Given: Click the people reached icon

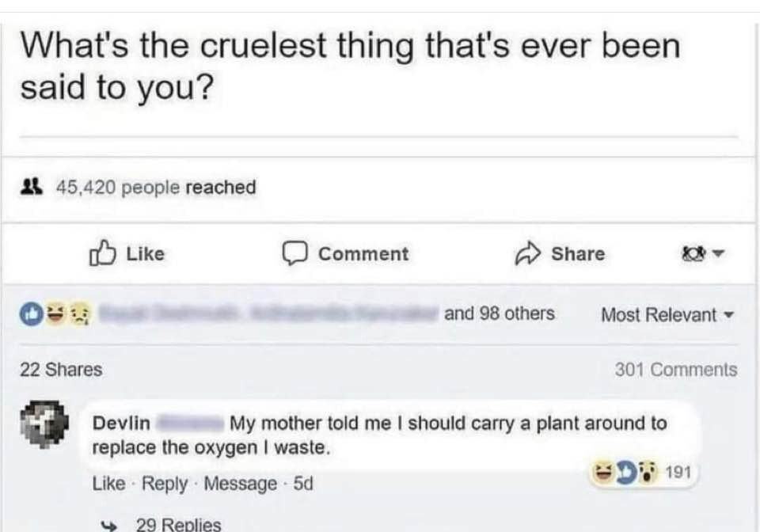Looking at the screenshot, I should (32, 188).
